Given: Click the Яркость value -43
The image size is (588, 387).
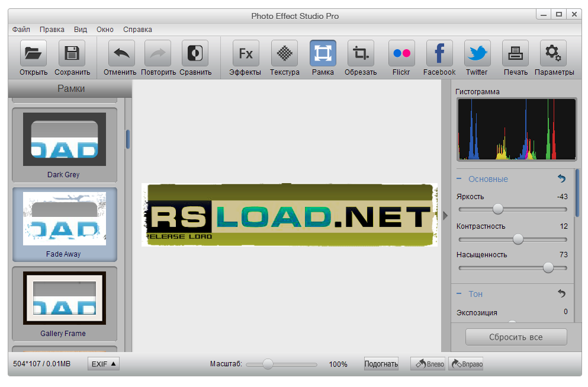Looking at the screenshot, I should (562, 197).
